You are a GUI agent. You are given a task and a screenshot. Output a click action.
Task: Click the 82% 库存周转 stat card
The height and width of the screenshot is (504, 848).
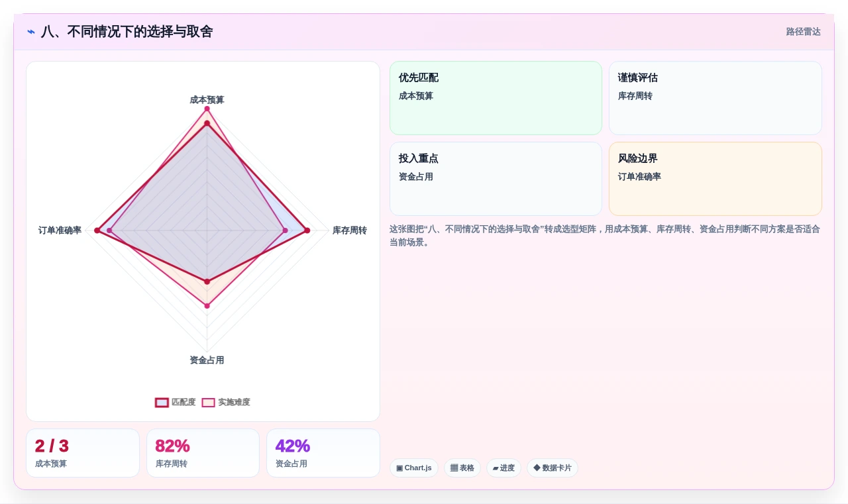coord(203,453)
